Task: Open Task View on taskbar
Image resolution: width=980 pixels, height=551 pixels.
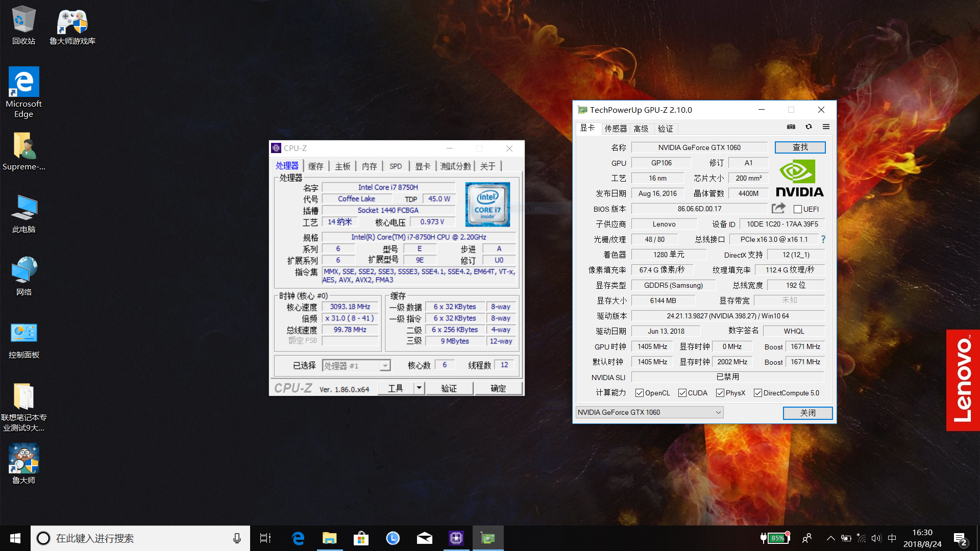Action: click(x=265, y=538)
